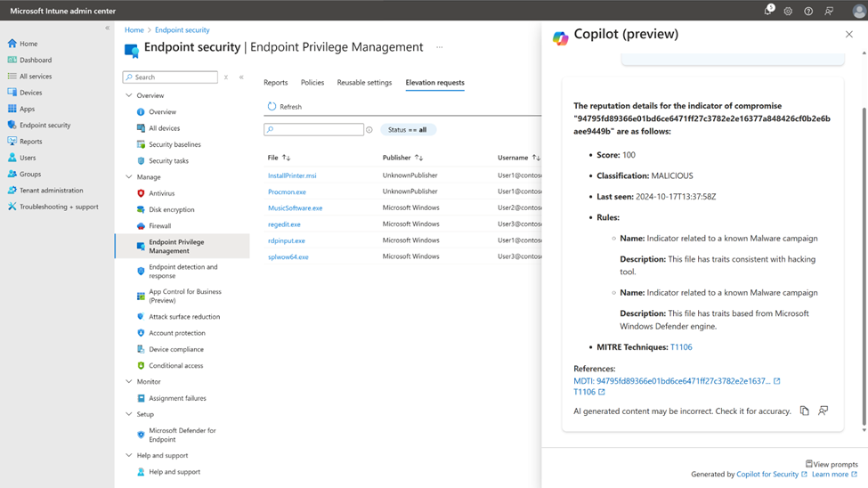Screen dimensions: 868x488
Task: Open notifications bell icon
Action: pos(768,10)
